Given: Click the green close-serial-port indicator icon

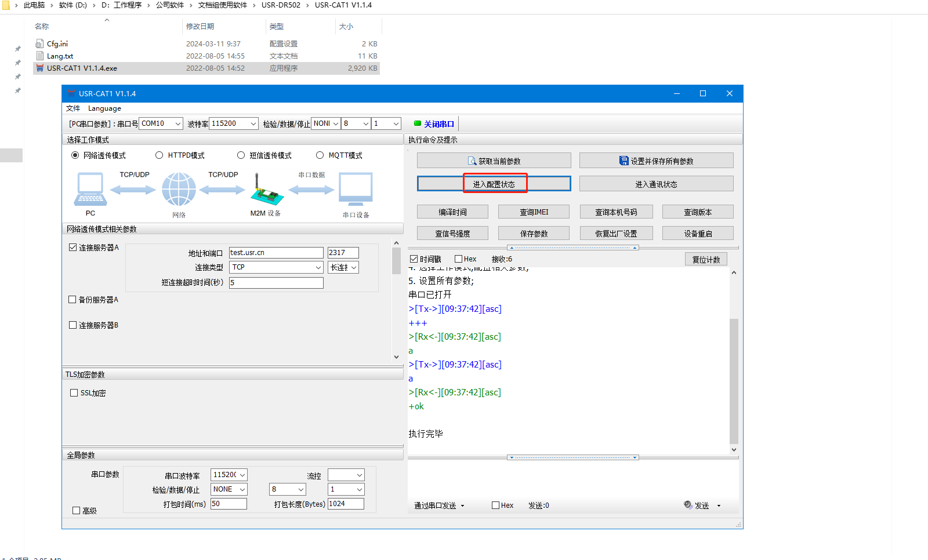Looking at the screenshot, I should [x=417, y=123].
